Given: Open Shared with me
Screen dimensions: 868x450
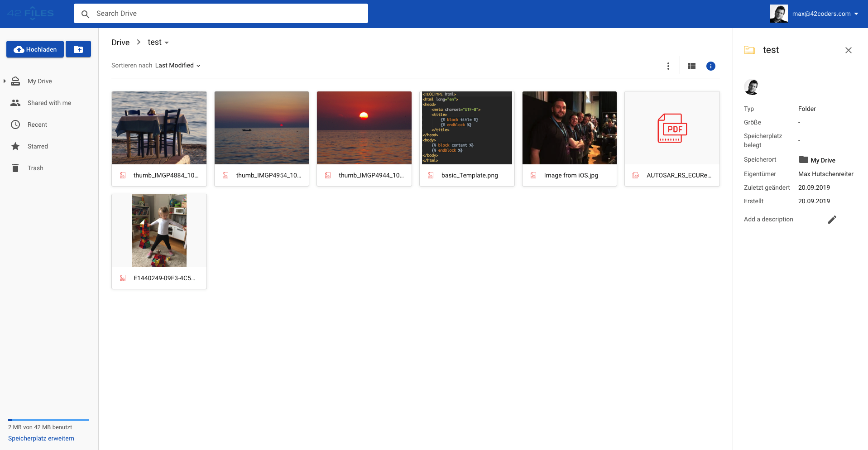Looking at the screenshot, I should click(x=49, y=103).
